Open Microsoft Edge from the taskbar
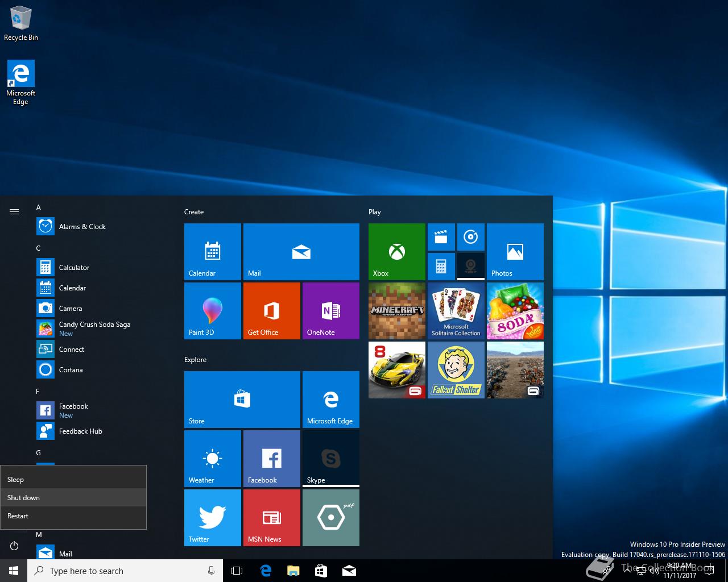The image size is (728, 582). click(x=266, y=571)
